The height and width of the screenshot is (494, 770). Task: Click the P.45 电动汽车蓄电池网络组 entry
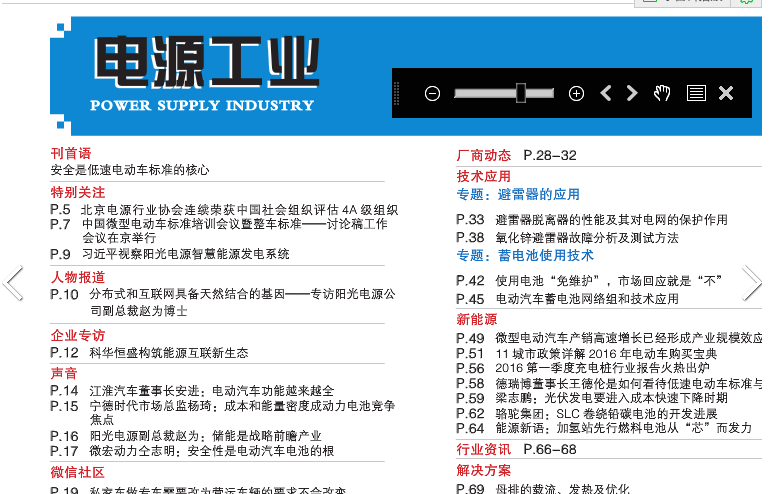[567, 299]
